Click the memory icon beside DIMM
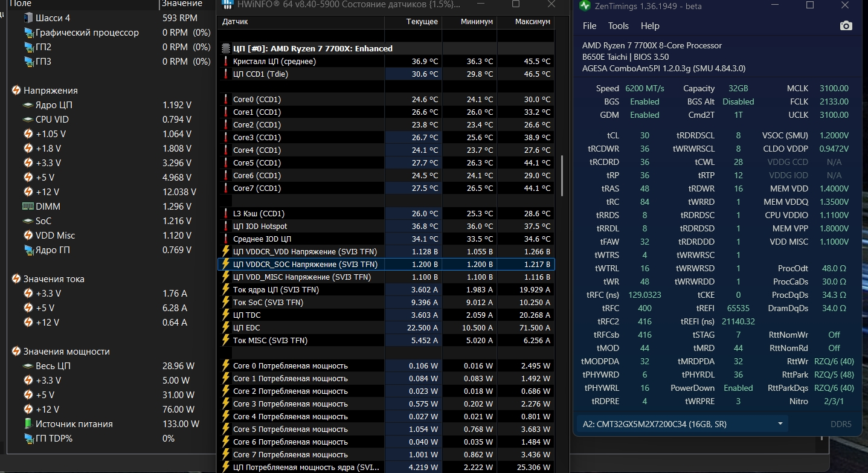Image resolution: width=868 pixels, height=473 pixels. [28, 207]
